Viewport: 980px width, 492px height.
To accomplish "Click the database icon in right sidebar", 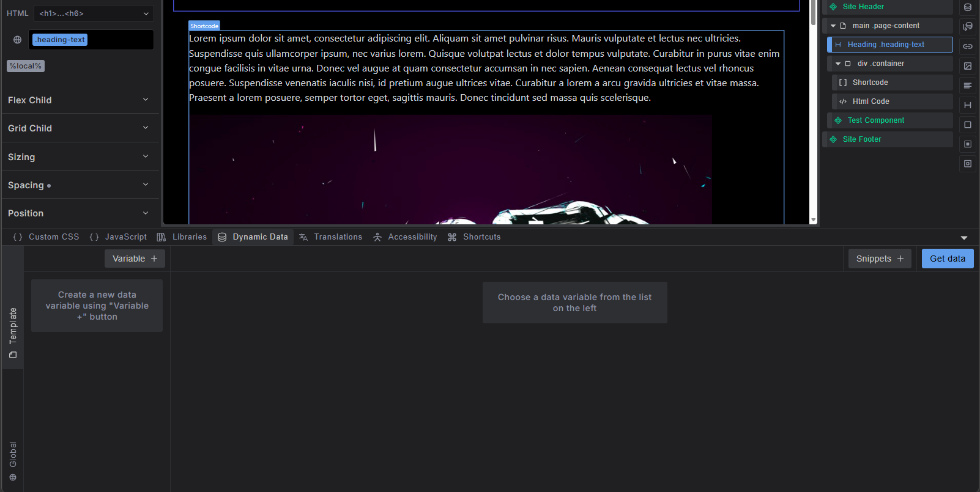I will (x=967, y=7).
